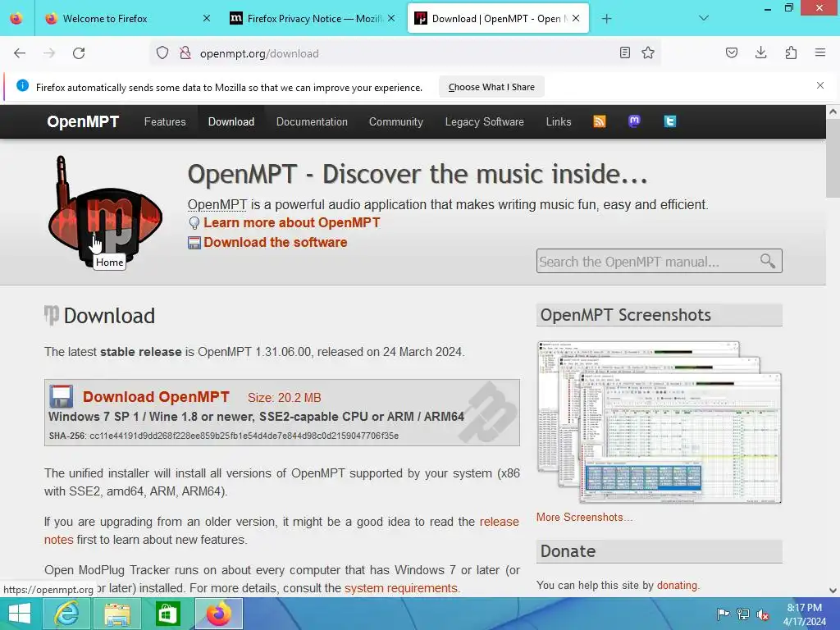Close the Firefox Privacy Notice tab
840x630 pixels.
[x=391, y=18]
